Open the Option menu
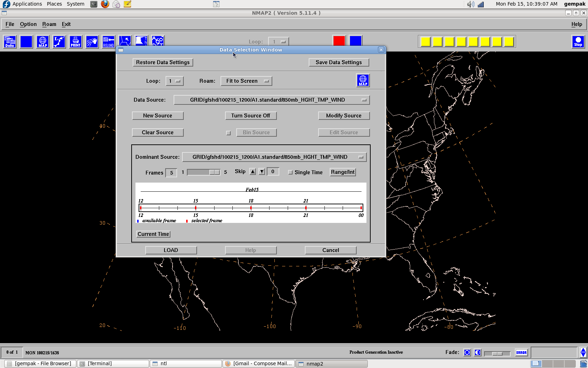The height and width of the screenshot is (368, 588). [28, 24]
